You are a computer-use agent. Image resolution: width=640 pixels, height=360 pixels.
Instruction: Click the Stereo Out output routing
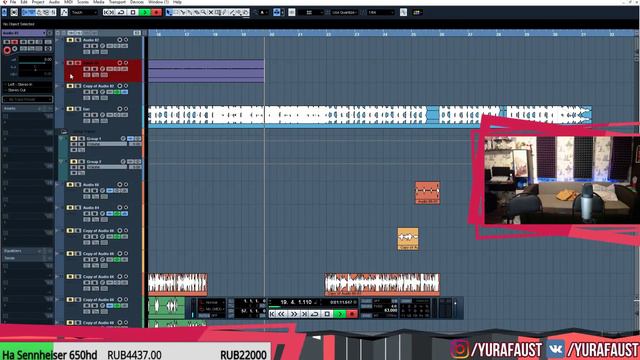point(17,90)
